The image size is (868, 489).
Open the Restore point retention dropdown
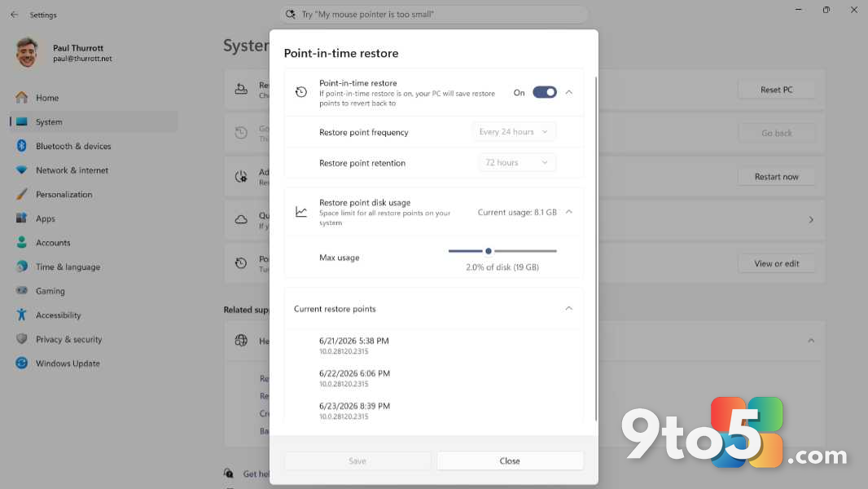click(517, 162)
